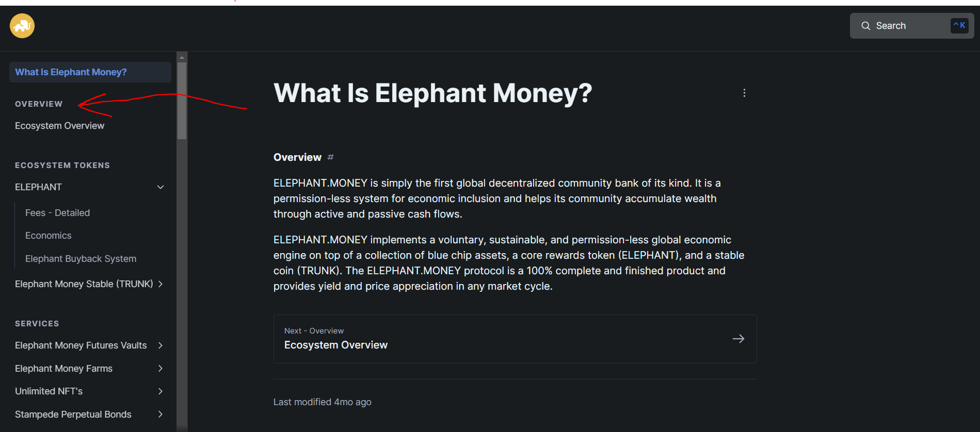980x432 pixels.
Task: Click the sidebar scrollbar thumb
Action: [182, 101]
